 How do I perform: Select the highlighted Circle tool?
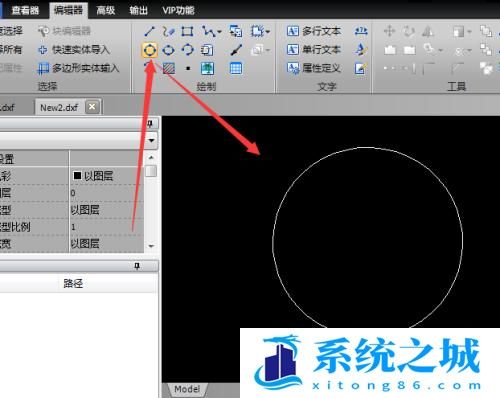tap(149, 50)
